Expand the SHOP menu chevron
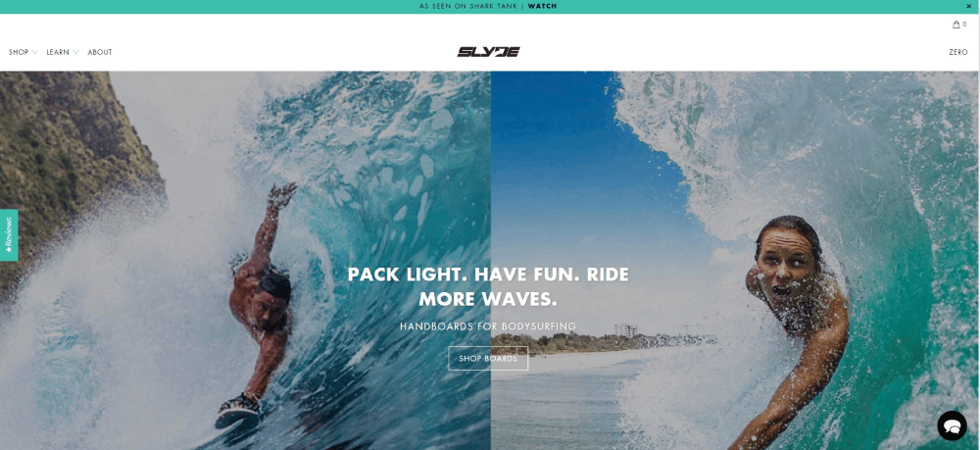Viewport: 980px width, 450px height. pos(35,52)
